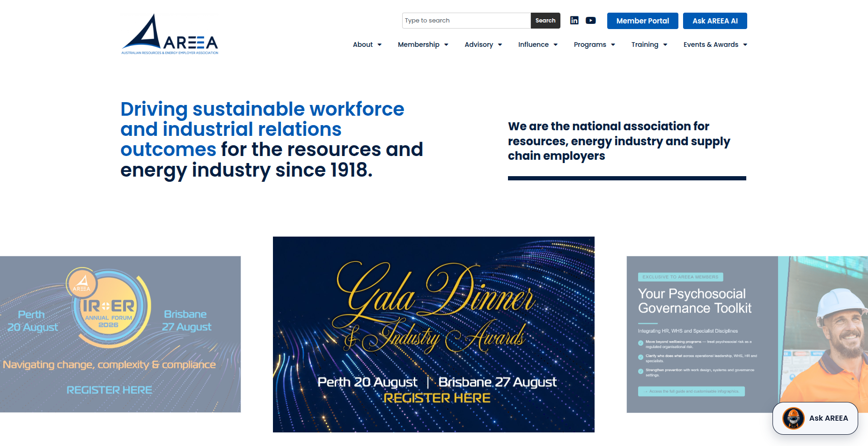Viewport: 868px width, 446px height.
Task: Expand the Advisory dropdown arrow
Action: [x=500, y=45]
